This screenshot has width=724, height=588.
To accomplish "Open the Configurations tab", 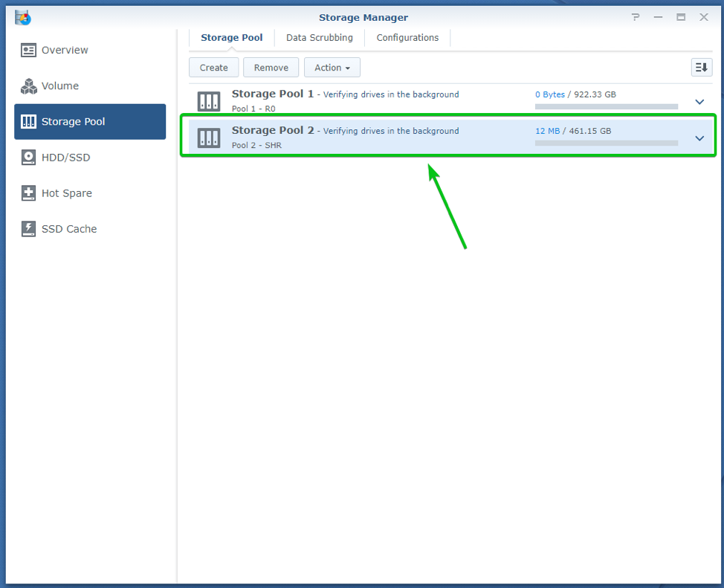I will [407, 38].
